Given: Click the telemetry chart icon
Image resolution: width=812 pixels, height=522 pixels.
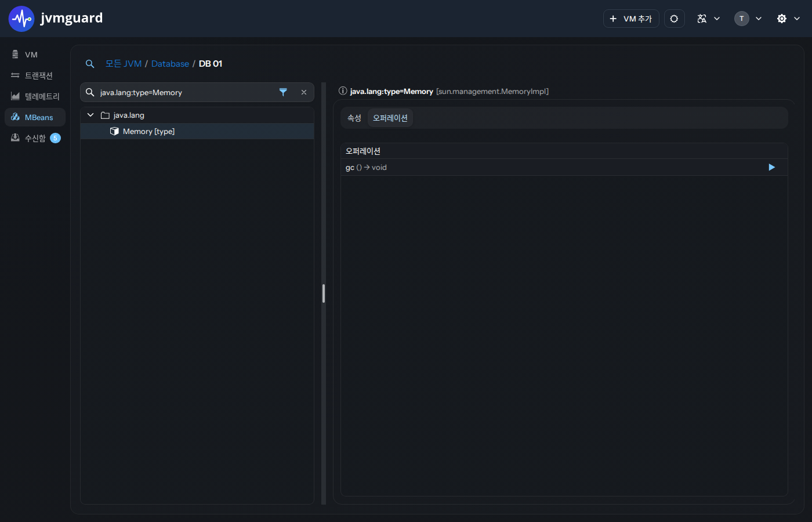Looking at the screenshot, I should pyautogui.click(x=15, y=96).
